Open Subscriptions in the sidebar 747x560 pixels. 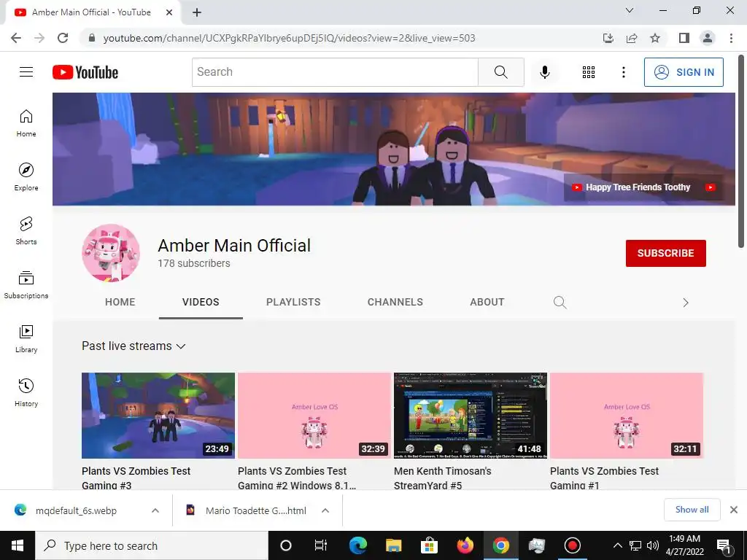coord(26,285)
